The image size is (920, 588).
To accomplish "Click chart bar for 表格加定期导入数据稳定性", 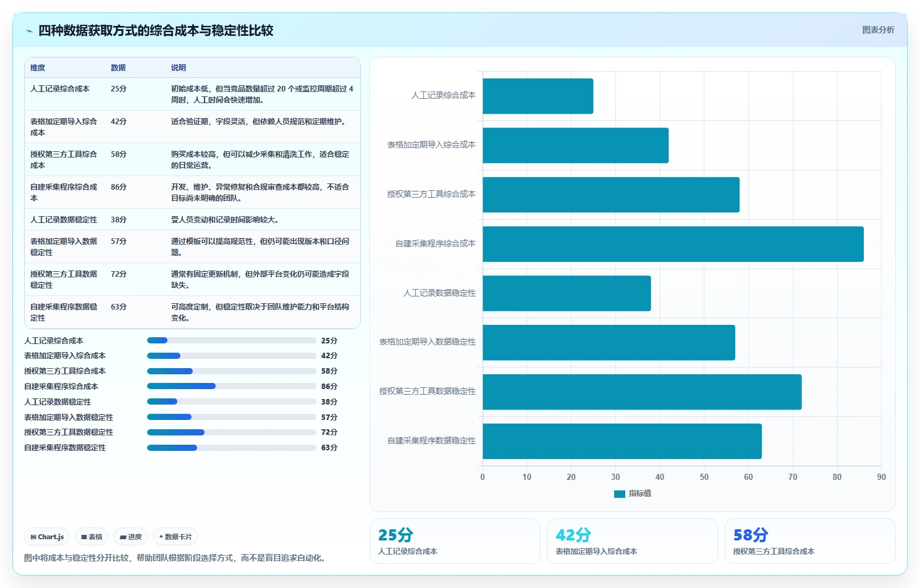I will pos(609,343).
